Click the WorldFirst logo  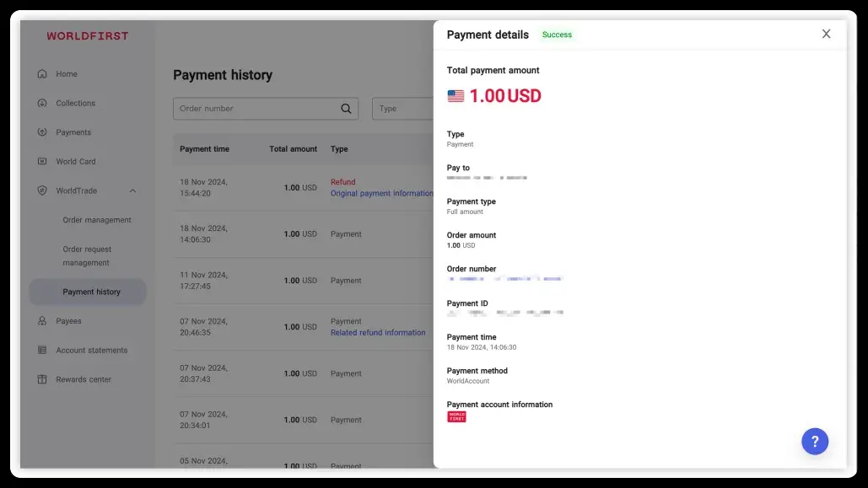pyautogui.click(x=88, y=36)
